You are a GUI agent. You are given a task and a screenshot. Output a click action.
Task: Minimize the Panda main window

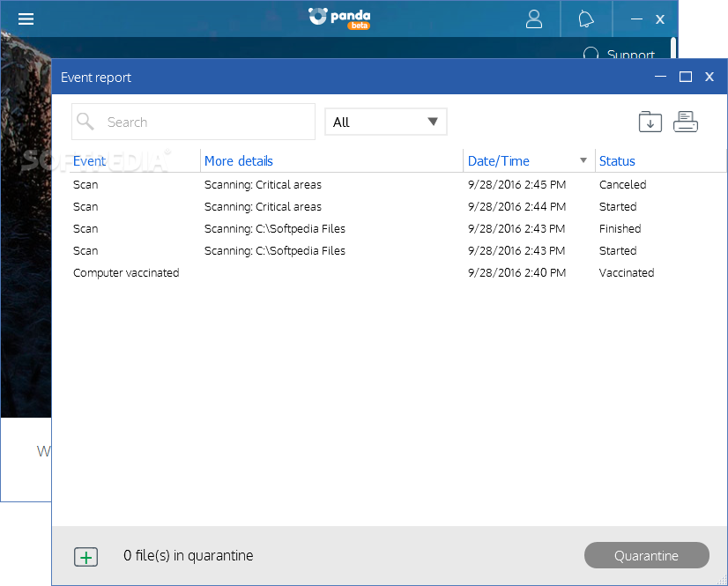click(x=636, y=19)
